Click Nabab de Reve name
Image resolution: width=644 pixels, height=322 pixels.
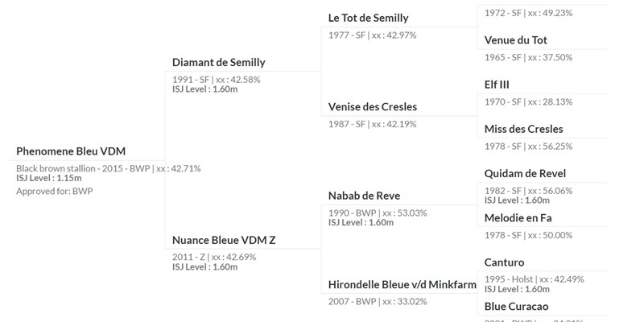coord(364,196)
